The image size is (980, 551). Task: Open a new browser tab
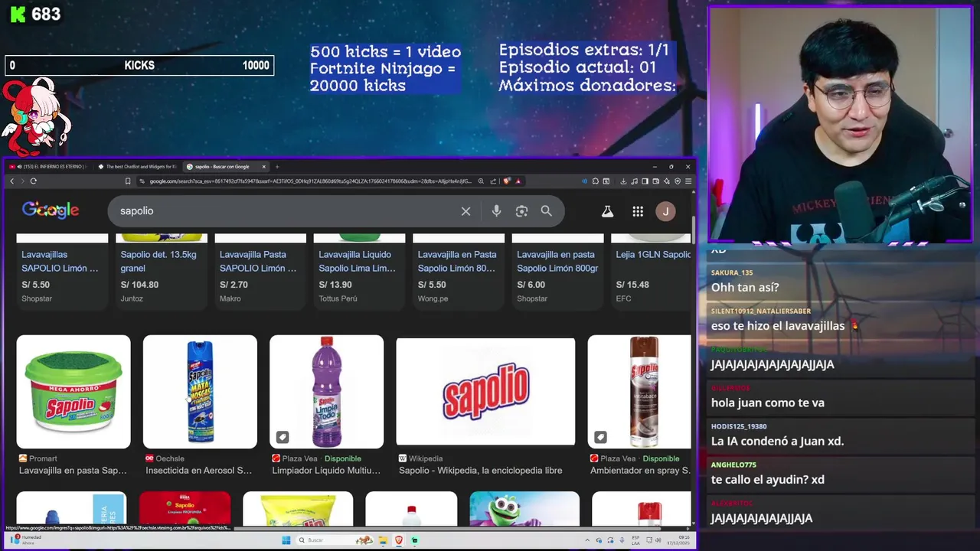pos(277,167)
